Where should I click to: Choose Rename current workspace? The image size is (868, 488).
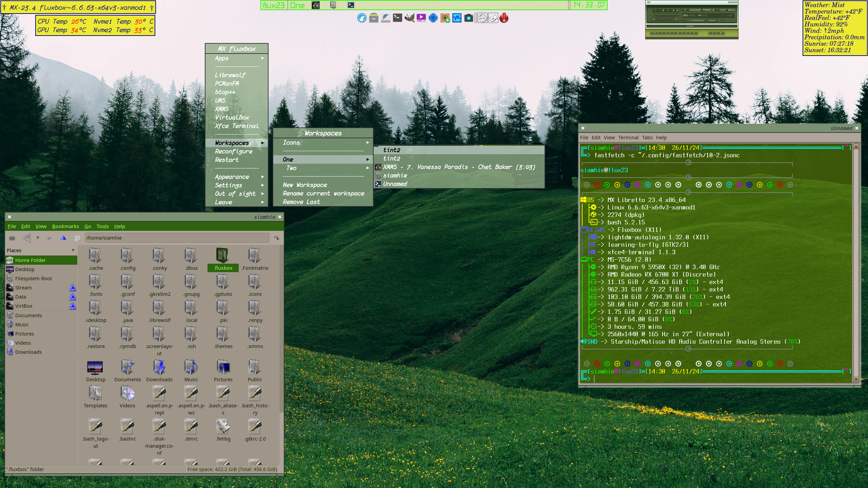(x=323, y=194)
